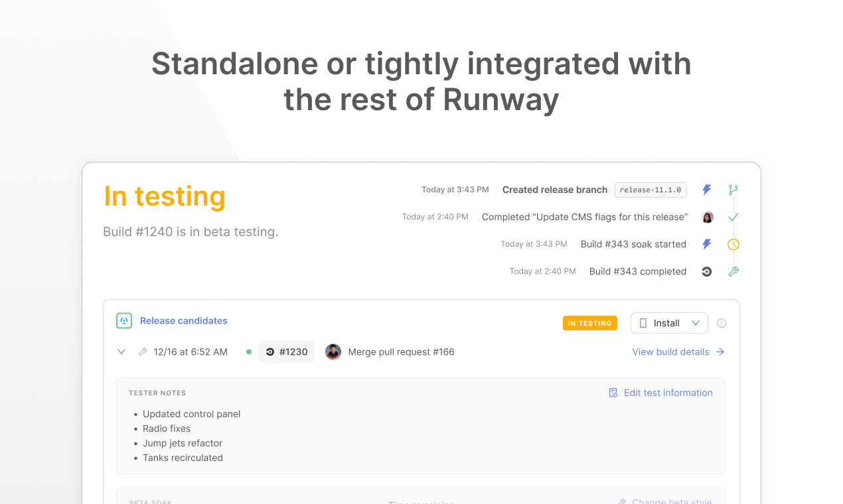Screen dimensions: 843x504
Task: Click the avatar next to Completed Update CMS flags
Action: tap(708, 217)
